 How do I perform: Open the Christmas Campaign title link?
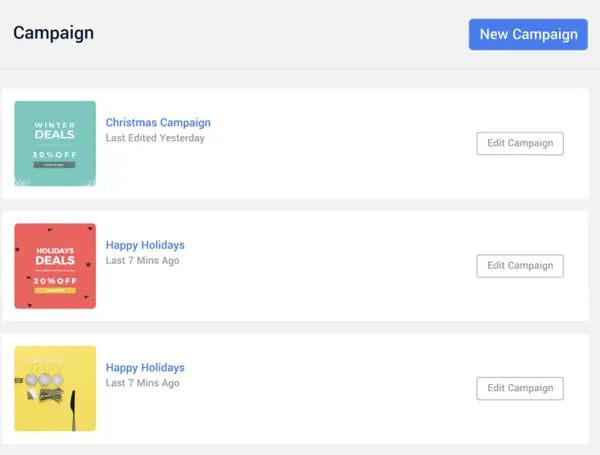[158, 123]
